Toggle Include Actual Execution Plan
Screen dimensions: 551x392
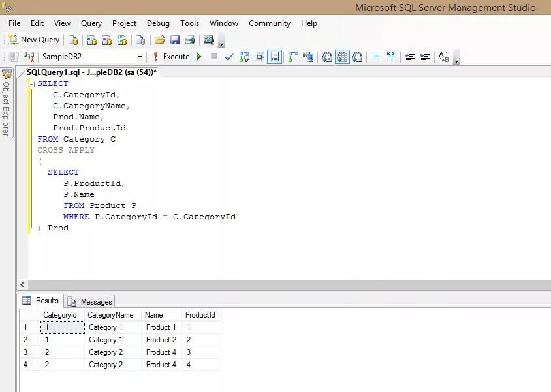(x=293, y=57)
